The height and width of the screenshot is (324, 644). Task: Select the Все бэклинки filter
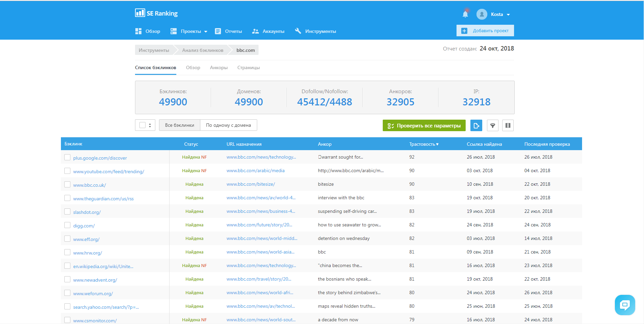(180, 125)
